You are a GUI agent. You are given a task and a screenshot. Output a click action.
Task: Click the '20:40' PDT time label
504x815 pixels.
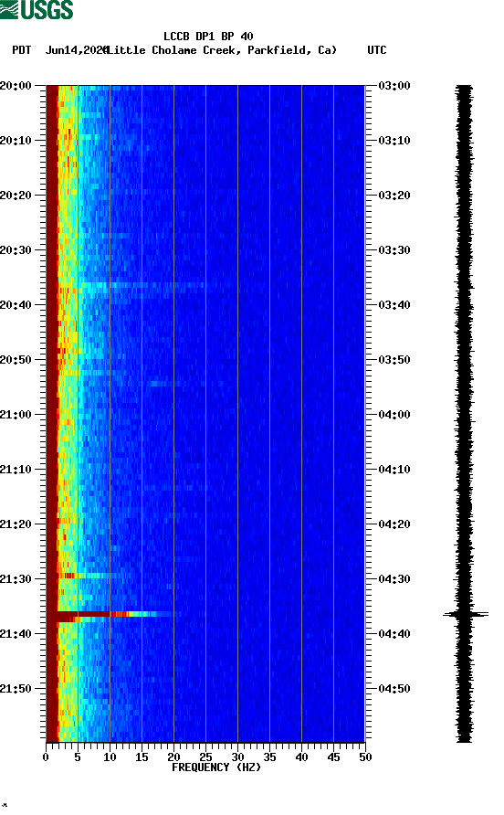coord(16,305)
